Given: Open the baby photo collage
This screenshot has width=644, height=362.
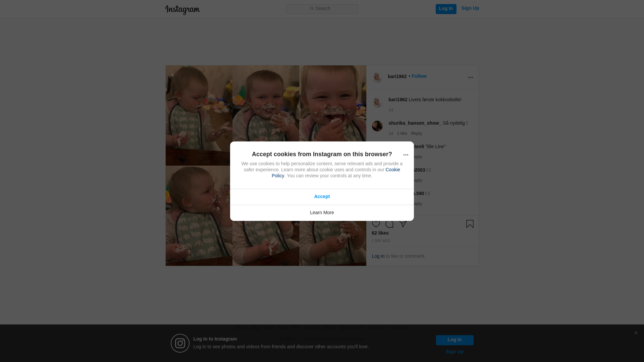Looking at the screenshot, I should pos(266,166).
